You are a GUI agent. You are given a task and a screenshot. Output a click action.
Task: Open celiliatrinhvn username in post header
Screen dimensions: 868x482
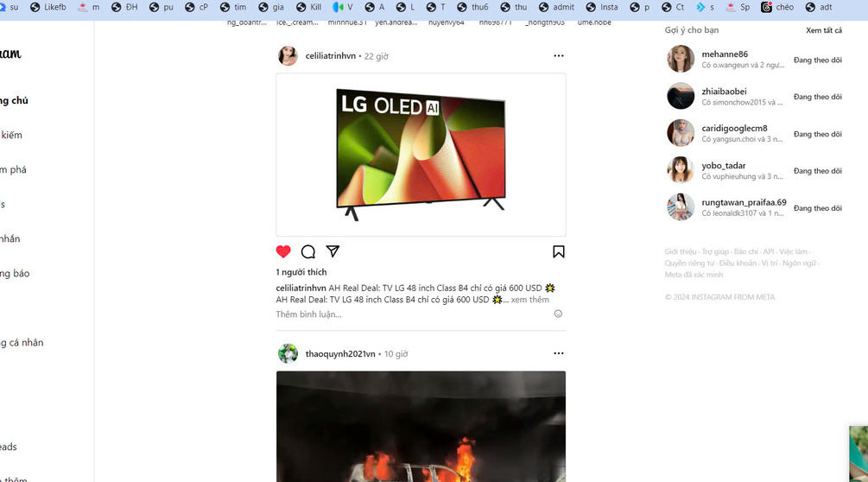(331, 56)
